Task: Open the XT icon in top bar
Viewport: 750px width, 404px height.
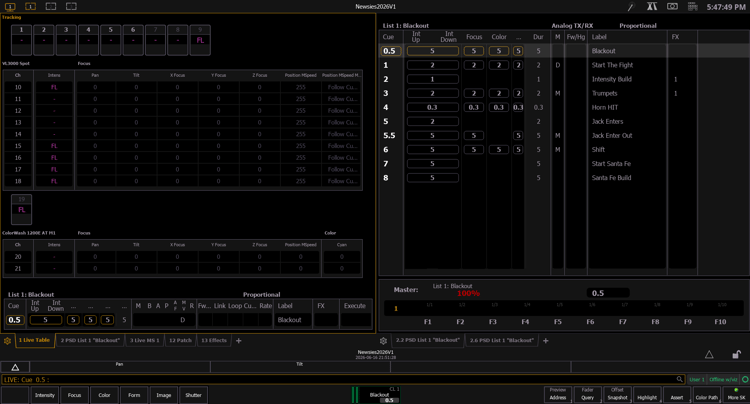Action: coord(652,6)
